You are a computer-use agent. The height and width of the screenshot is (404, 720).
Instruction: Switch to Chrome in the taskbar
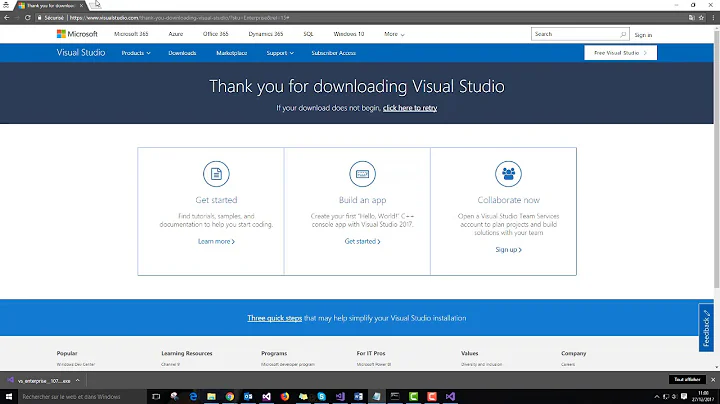230,396
